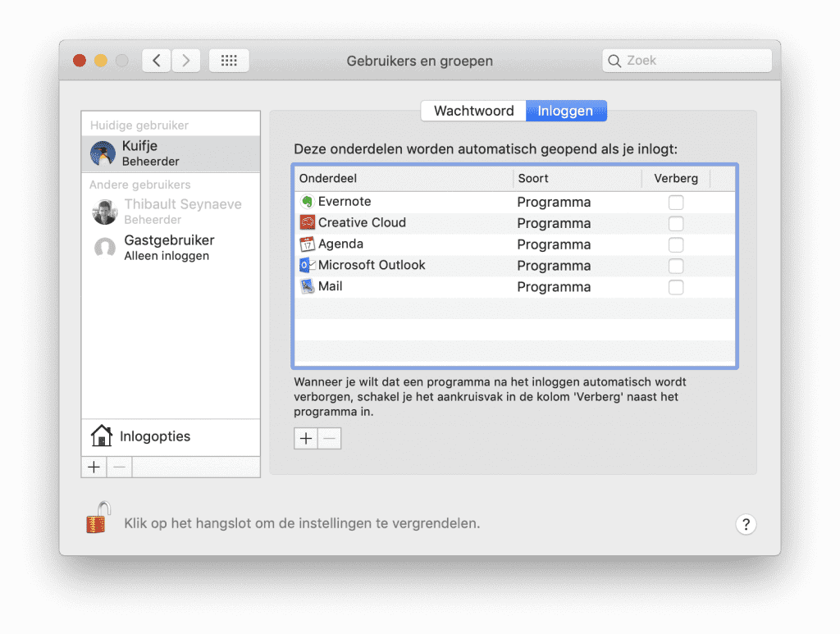Click the Creative Cloud app icon
Viewport: 840px width, 634px height.
pyautogui.click(x=307, y=223)
